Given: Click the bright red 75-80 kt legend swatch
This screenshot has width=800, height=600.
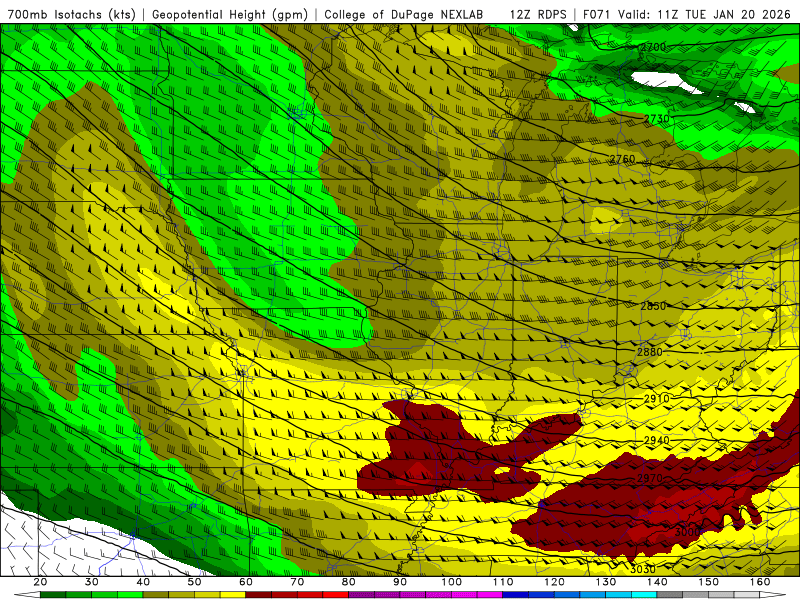Looking at the screenshot, I should point(336,595).
